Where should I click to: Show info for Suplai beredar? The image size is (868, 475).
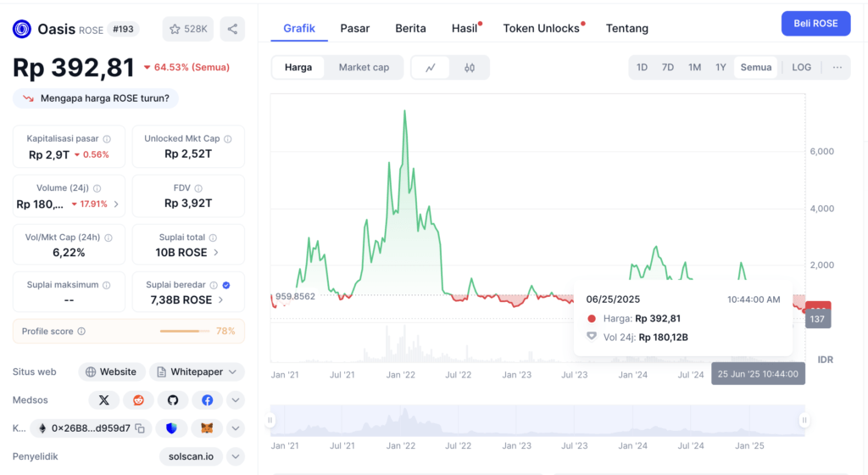pos(214,285)
